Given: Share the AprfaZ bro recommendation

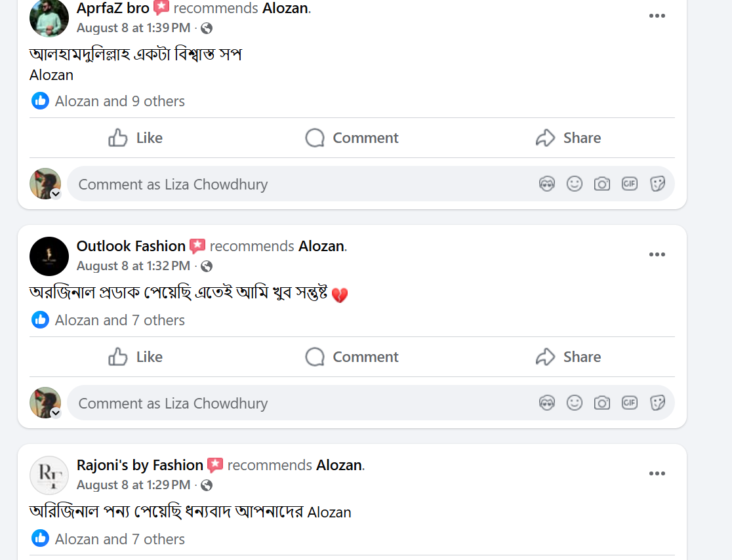Looking at the screenshot, I should coord(568,138).
